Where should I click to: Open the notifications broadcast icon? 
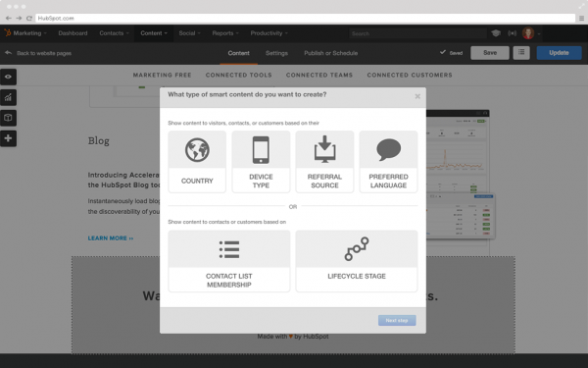tap(512, 33)
